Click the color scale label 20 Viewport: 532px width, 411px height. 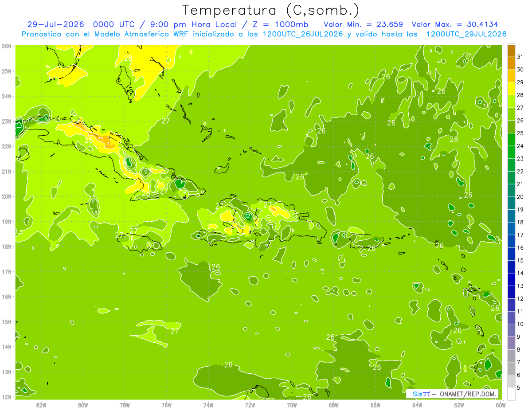520,197
